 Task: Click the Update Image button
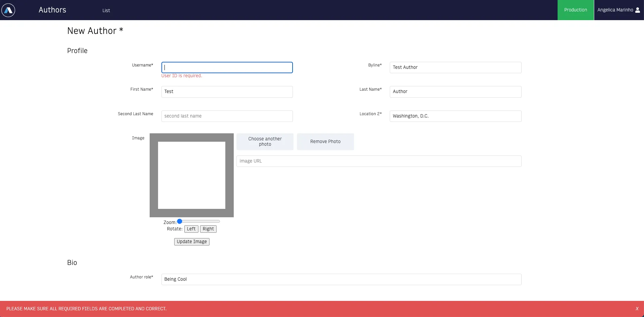[x=192, y=242]
